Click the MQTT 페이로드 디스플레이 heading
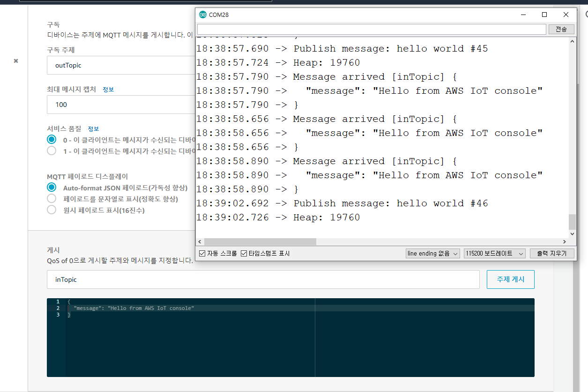 (88, 176)
